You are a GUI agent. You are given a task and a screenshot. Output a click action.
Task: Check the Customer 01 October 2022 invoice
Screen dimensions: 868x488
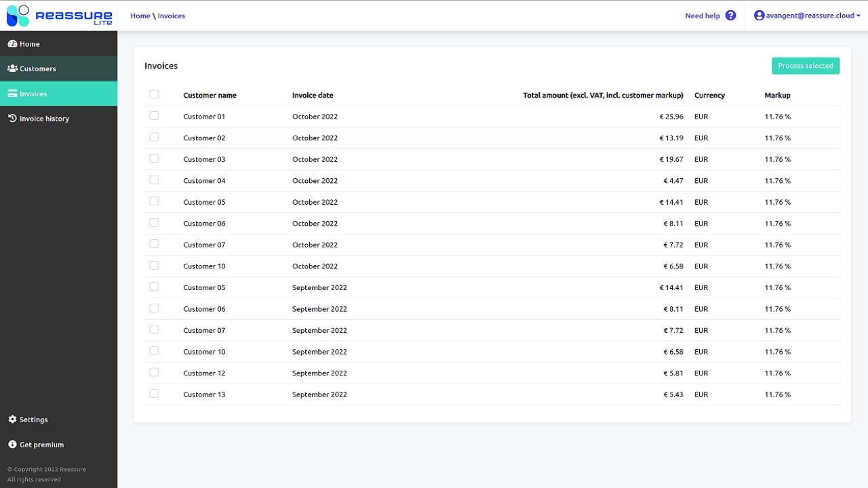pos(154,116)
